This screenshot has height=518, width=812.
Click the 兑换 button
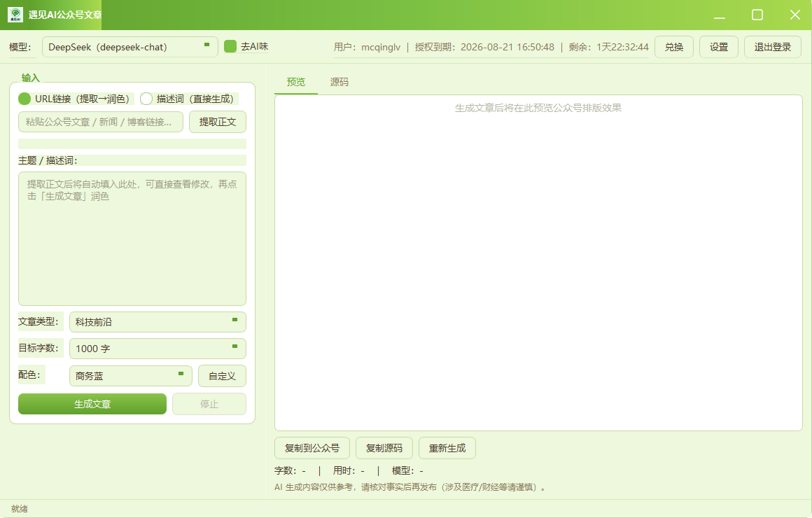tap(673, 47)
